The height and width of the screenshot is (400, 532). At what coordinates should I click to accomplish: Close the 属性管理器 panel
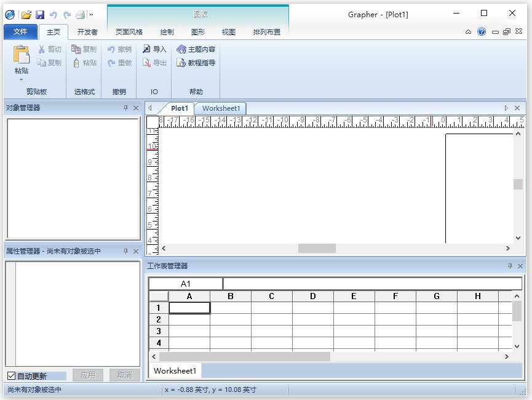[136, 251]
